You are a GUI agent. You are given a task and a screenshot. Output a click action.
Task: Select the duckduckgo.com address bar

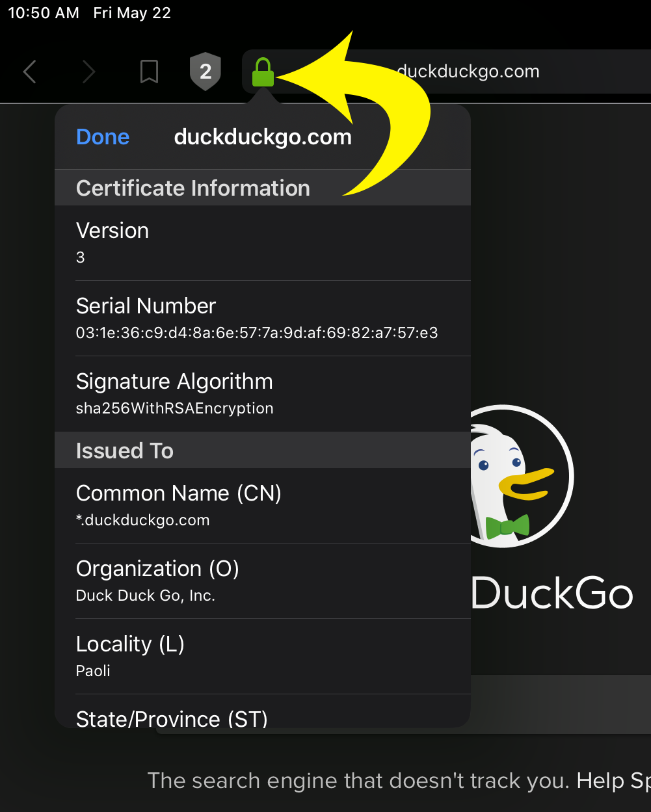pos(446,72)
